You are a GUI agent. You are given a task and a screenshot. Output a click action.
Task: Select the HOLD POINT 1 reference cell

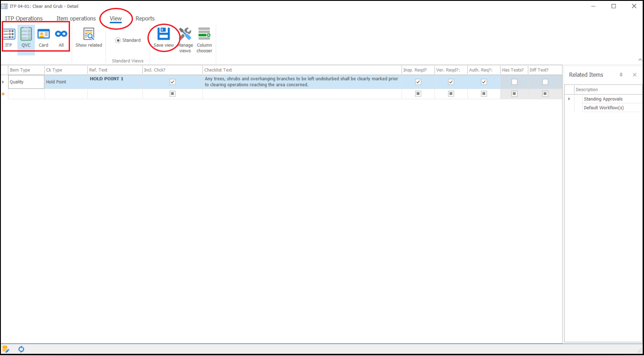pyautogui.click(x=115, y=82)
